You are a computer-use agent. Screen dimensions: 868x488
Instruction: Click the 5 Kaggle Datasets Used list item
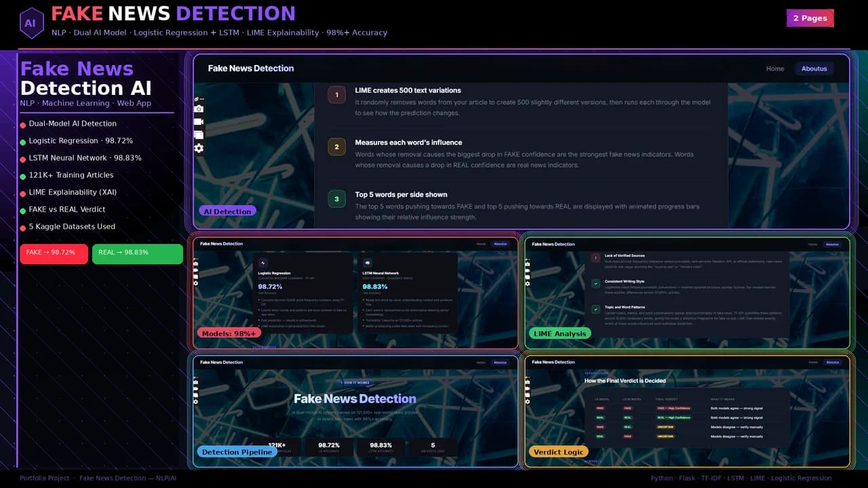[68, 227]
